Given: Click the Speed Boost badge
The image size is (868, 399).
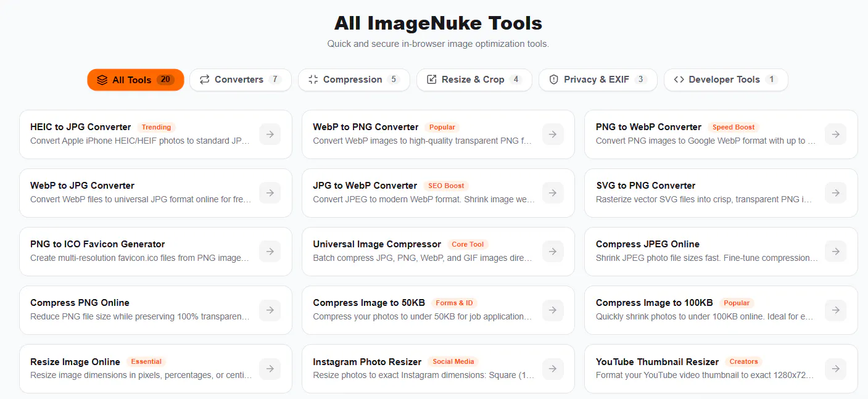Looking at the screenshot, I should coord(734,127).
